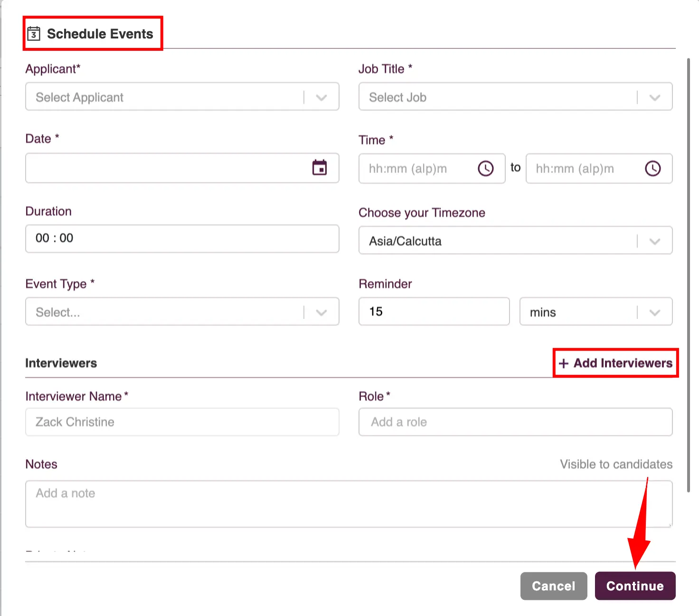Open the start time clock picker
The height and width of the screenshot is (616, 699).
486,168
